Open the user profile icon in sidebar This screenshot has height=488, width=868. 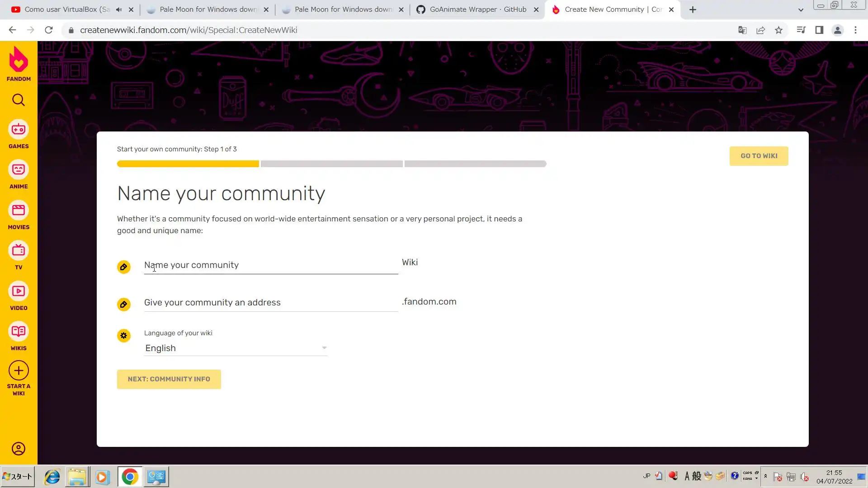click(19, 449)
